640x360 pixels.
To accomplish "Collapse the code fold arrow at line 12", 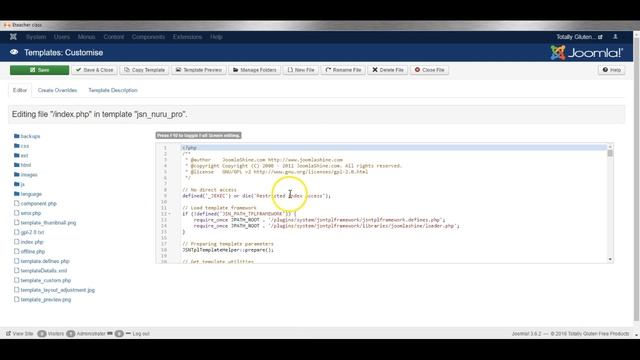I will tap(169, 214).
